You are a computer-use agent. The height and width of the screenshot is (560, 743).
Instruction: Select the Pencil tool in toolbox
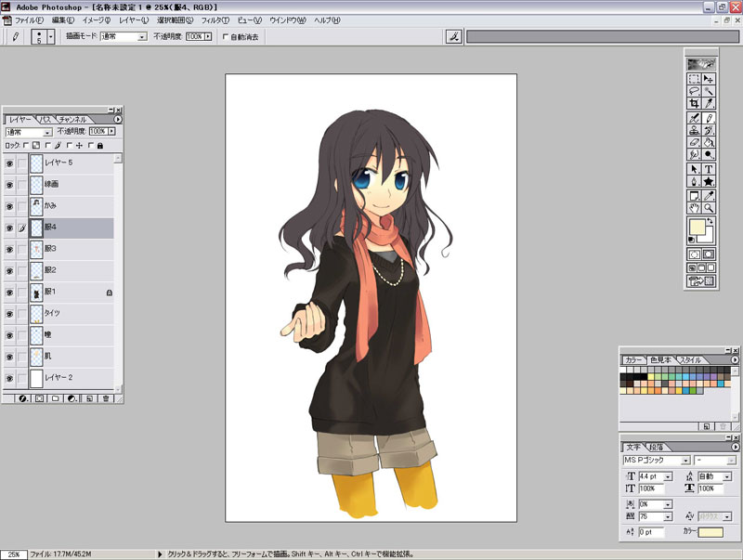pyautogui.click(x=709, y=119)
